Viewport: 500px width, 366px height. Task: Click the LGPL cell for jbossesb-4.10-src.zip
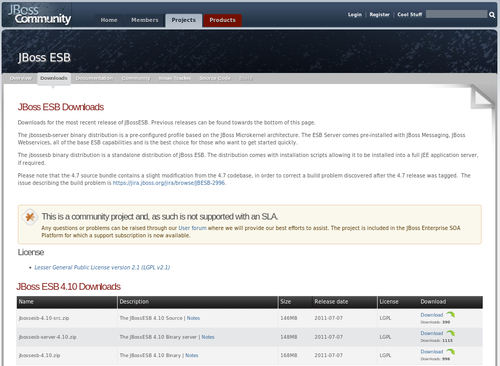[x=385, y=318]
